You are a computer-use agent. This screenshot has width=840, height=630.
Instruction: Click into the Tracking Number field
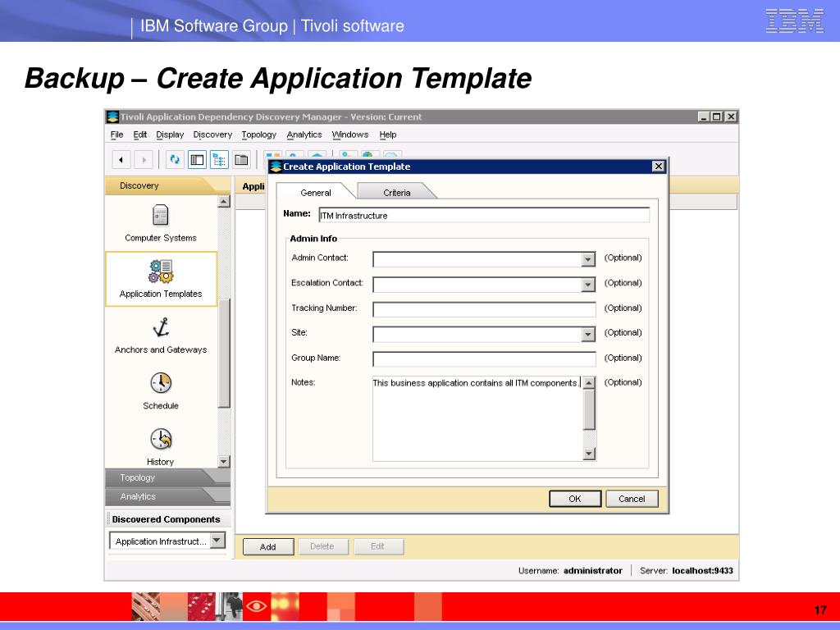[x=484, y=309]
